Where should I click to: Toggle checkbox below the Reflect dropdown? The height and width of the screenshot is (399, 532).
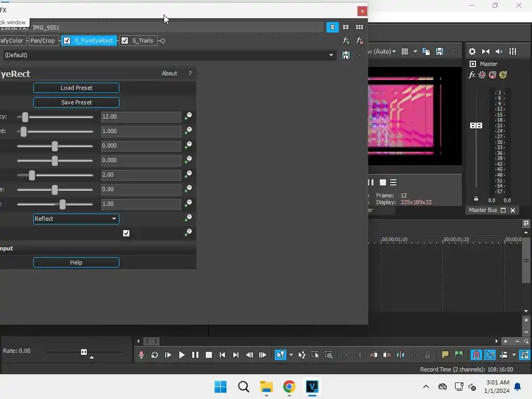pos(126,233)
